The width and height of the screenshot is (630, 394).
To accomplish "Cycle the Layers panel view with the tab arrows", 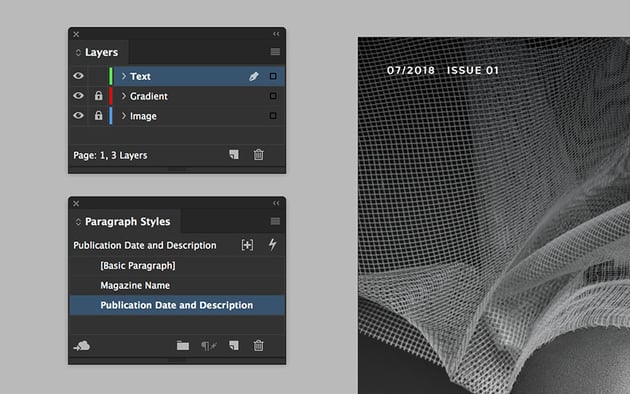I will click(x=78, y=52).
